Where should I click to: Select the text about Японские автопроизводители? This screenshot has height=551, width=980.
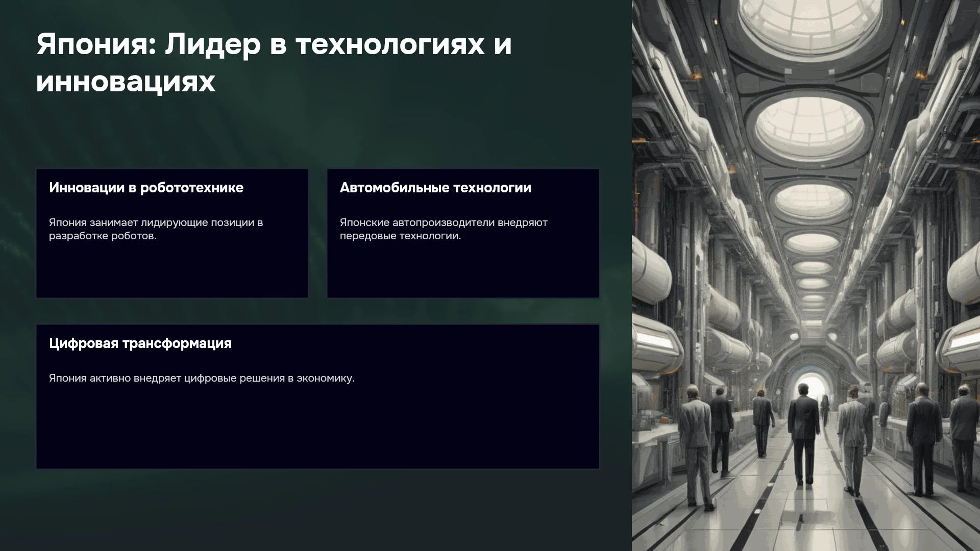coord(444,229)
